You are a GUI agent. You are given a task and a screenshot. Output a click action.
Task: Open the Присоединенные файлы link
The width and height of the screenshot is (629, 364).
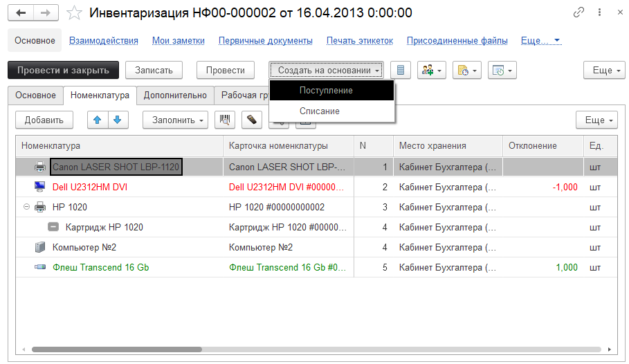457,41
